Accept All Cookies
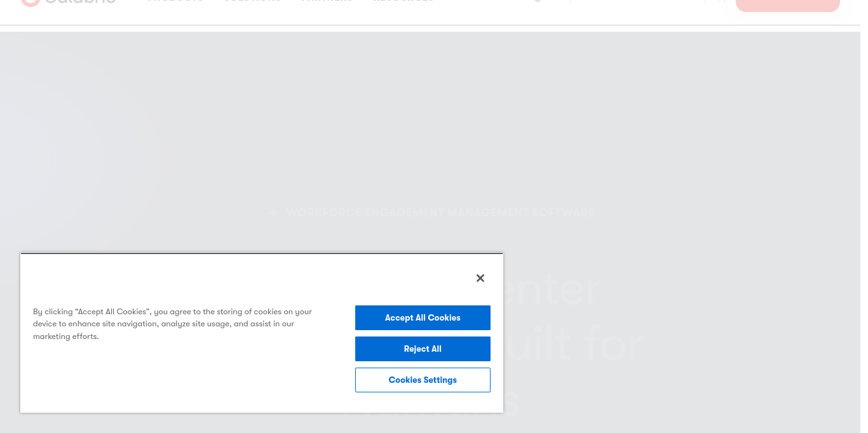The width and height of the screenshot is (868, 433). click(x=423, y=317)
